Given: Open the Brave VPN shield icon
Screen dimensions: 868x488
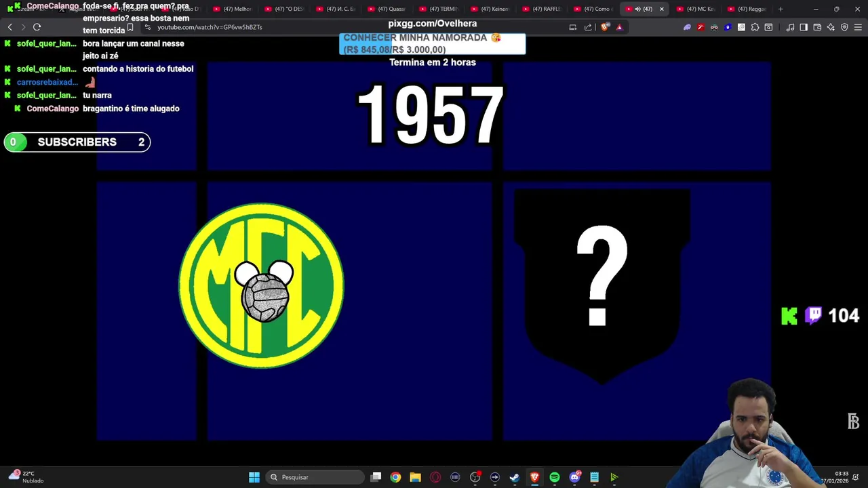Looking at the screenshot, I should (x=844, y=27).
